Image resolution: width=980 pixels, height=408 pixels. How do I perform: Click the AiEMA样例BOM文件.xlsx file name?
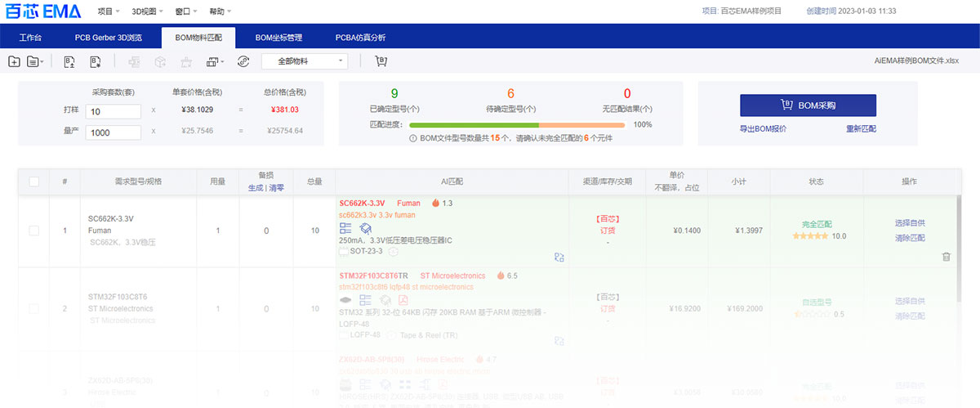click(x=916, y=61)
